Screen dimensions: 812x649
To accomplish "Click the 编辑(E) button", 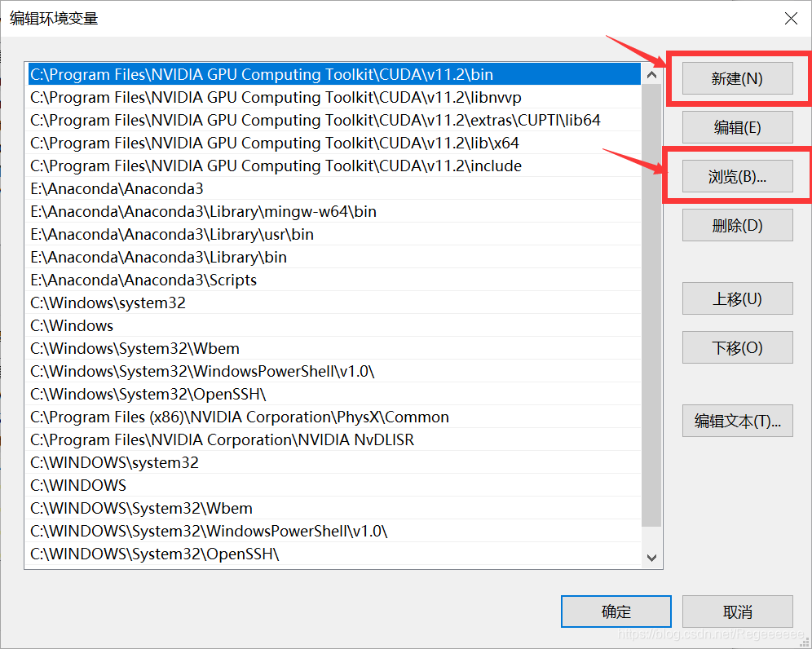I will (738, 127).
